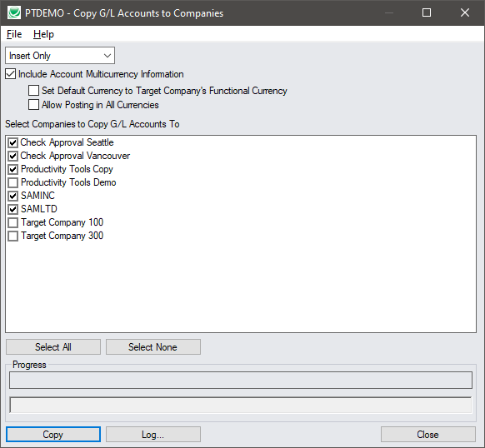The height and width of the screenshot is (448, 485).
Task: Check Productivity Tools Demo company
Action: tap(13, 182)
